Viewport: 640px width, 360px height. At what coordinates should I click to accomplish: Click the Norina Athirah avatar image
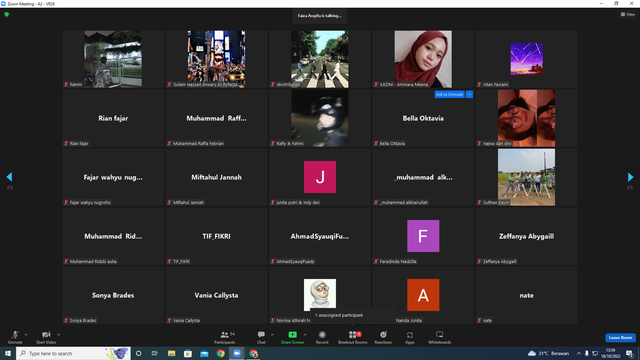(320, 295)
